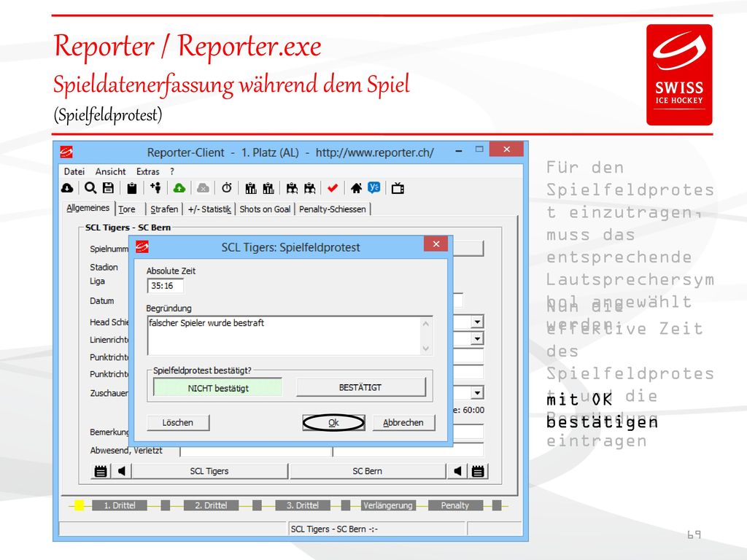
Task: Select the BESTÄTIGT option
Action: tap(360, 387)
